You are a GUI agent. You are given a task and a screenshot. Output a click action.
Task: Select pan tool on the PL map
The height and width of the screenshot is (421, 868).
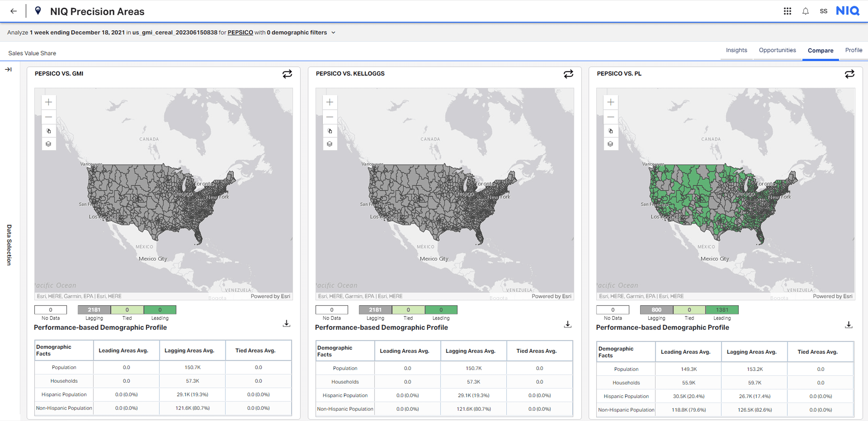click(611, 131)
